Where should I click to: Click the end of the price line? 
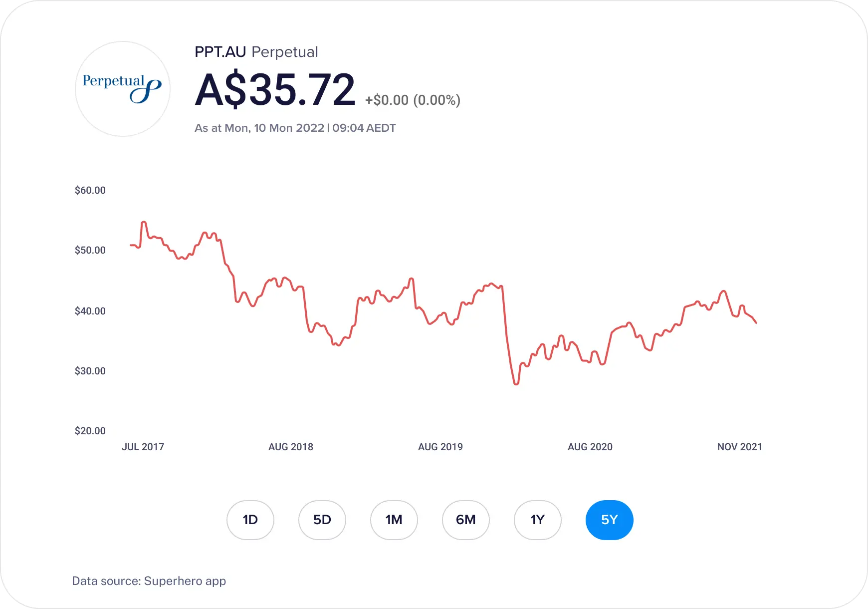click(x=756, y=323)
